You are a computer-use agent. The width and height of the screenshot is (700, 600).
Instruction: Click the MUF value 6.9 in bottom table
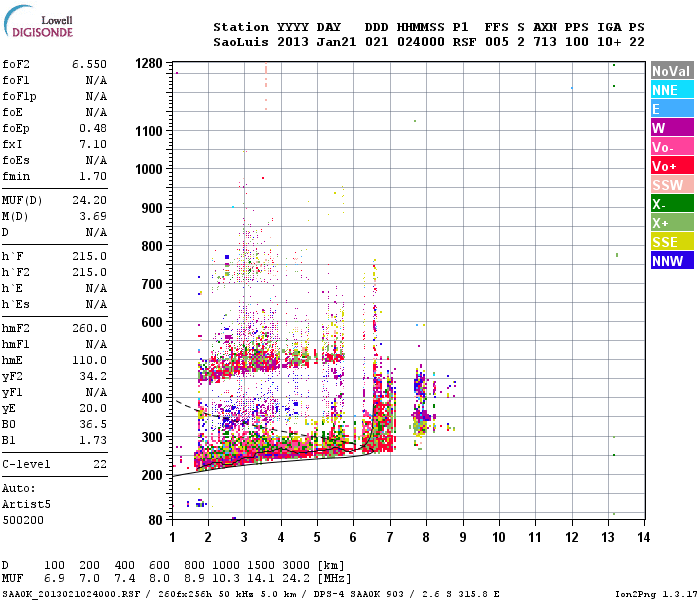54,579
